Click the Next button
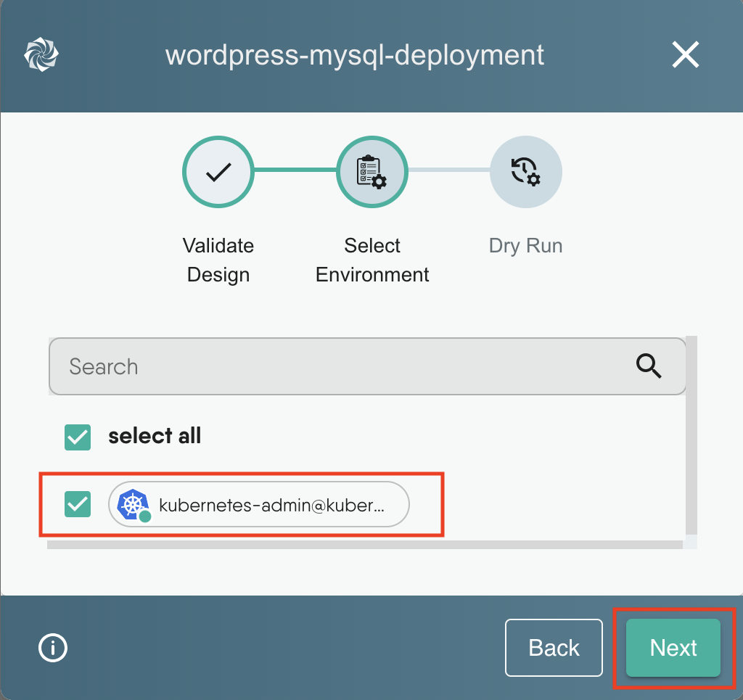This screenshot has height=700, width=743. [673, 648]
